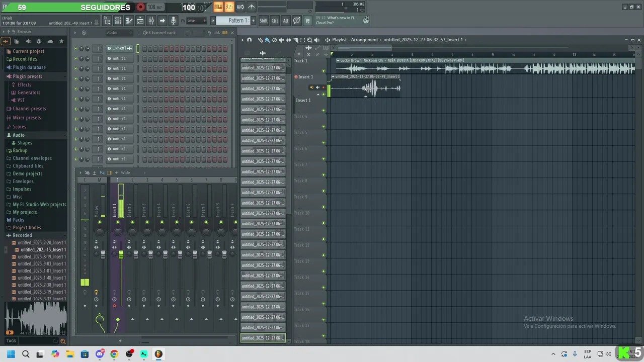The image size is (644, 362).
Task: Toggle Insert 2 mixer track mute LED
Action: (x=132, y=222)
